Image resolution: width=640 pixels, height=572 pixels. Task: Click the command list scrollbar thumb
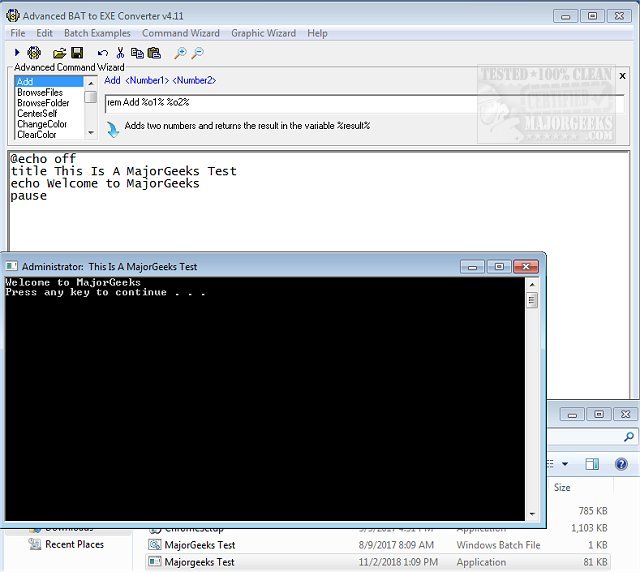tap(91, 97)
